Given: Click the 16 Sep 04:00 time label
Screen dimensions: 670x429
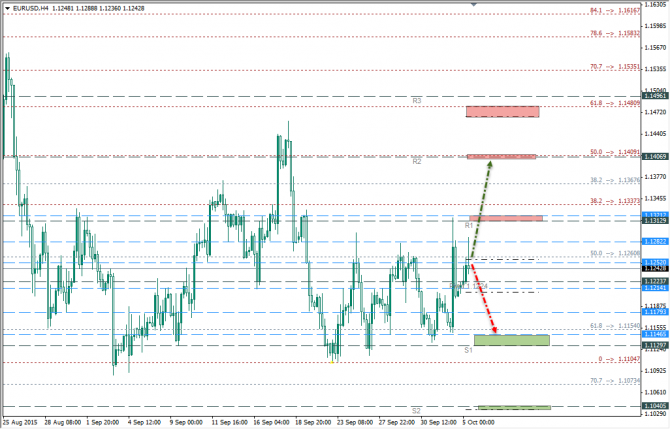Looking at the screenshot, I should [x=271, y=422].
